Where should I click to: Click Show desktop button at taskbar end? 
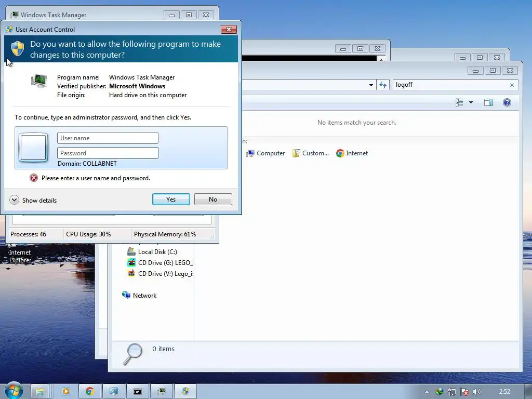tap(529, 392)
